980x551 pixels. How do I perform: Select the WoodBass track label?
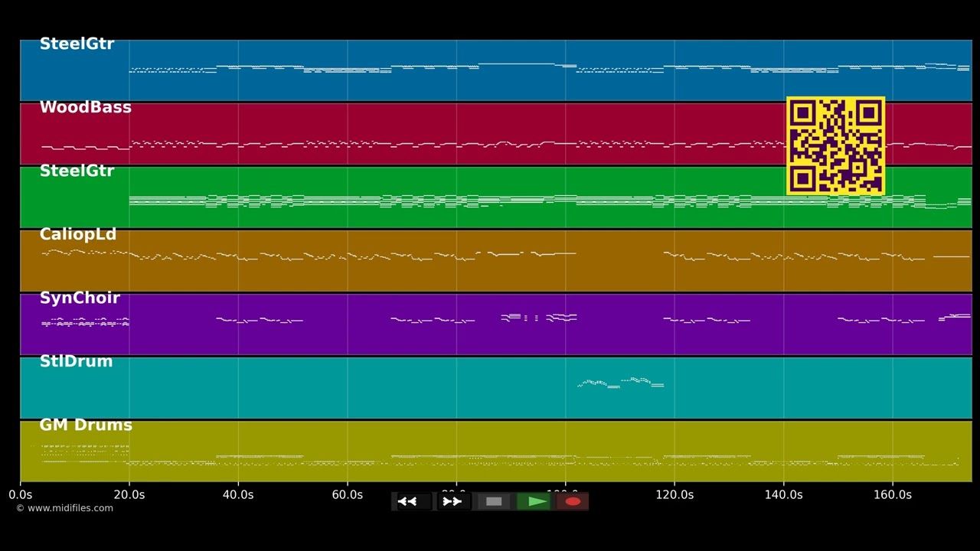[x=85, y=108]
